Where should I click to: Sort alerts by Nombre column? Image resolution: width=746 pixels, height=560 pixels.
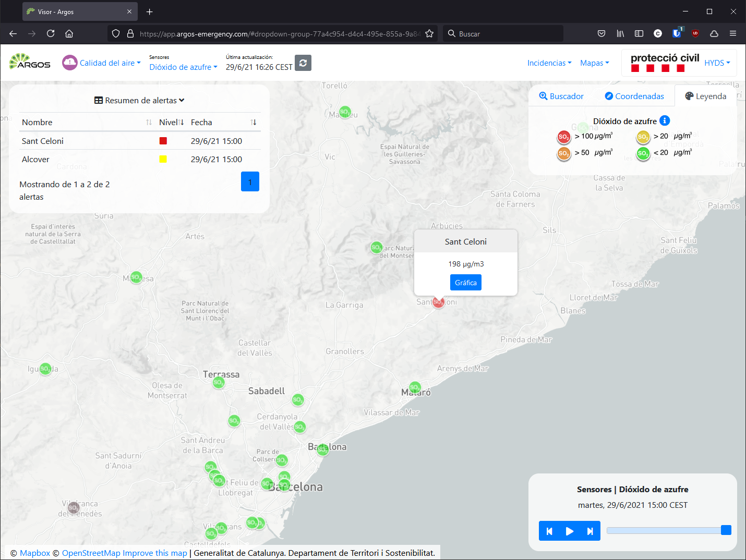87,122
